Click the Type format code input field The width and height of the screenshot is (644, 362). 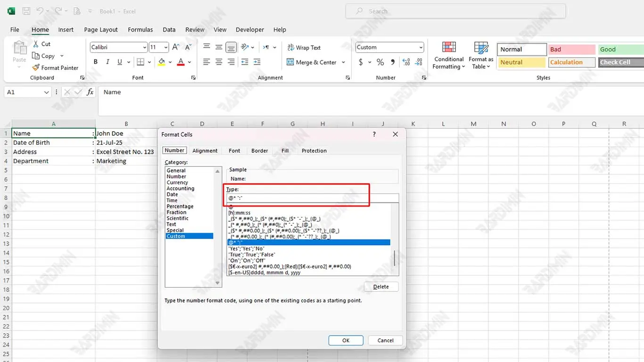[x=312, y=198]
